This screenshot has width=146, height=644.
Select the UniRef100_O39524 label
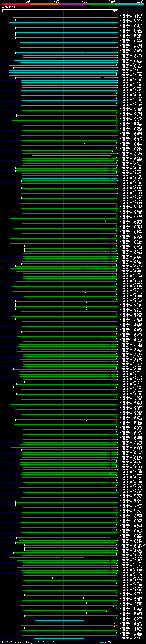[x=131, y=447]
